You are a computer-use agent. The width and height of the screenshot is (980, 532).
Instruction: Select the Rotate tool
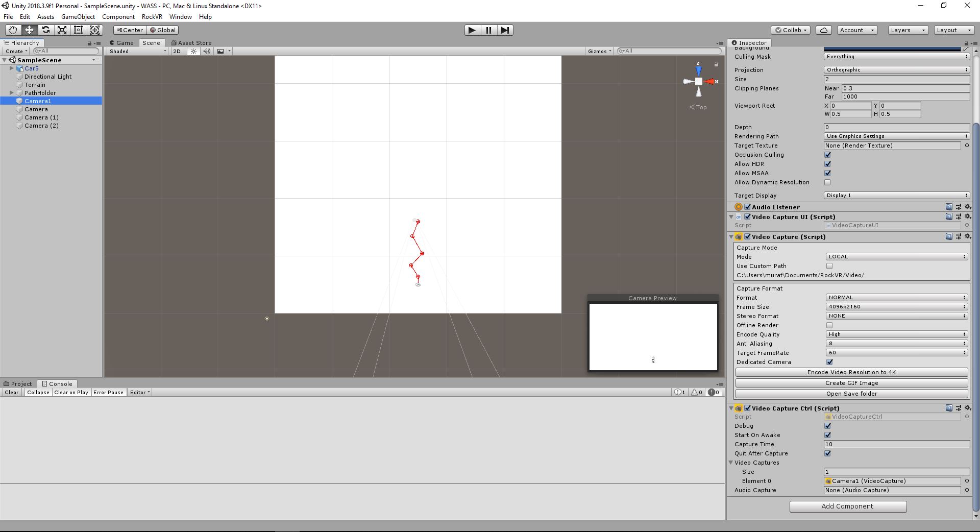pyautogui.click(x=46, y=30)
